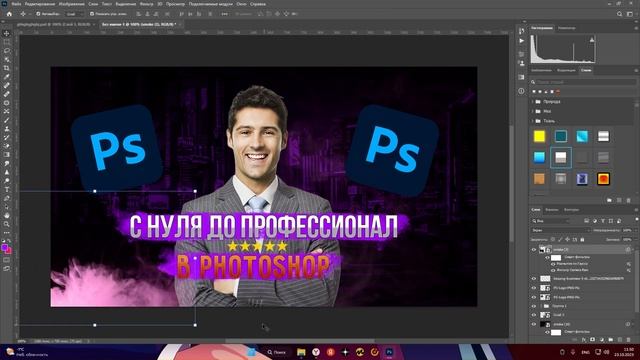
Task: Open File Explorer from the taskbar
Action: click(301, 352)
